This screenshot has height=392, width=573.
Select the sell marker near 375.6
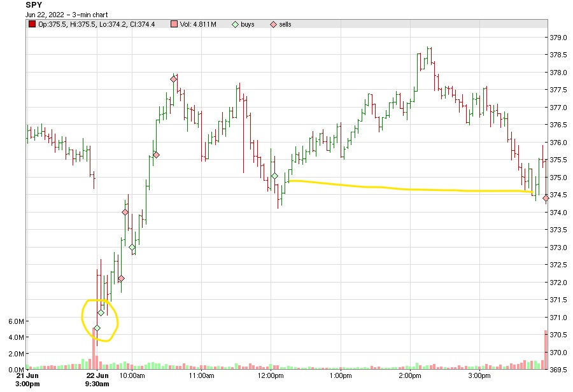click(x=156, y=155)
